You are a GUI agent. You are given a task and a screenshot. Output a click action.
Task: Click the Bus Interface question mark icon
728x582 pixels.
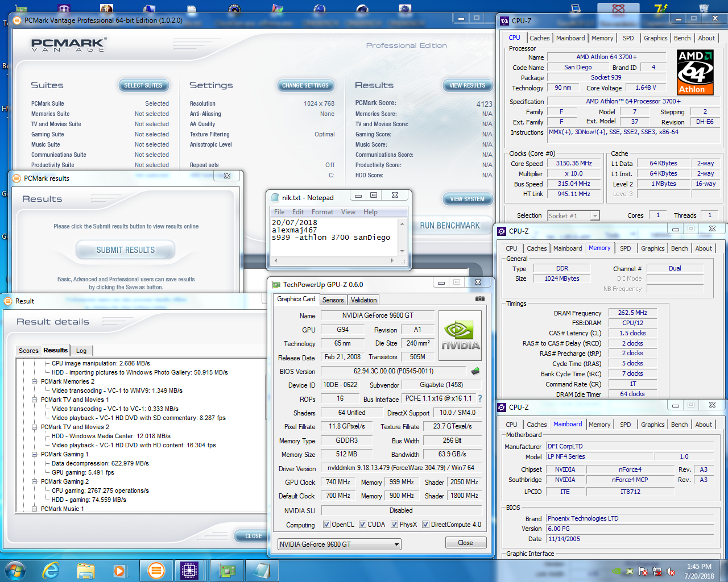pyautogui.click(x=479, y=398)
